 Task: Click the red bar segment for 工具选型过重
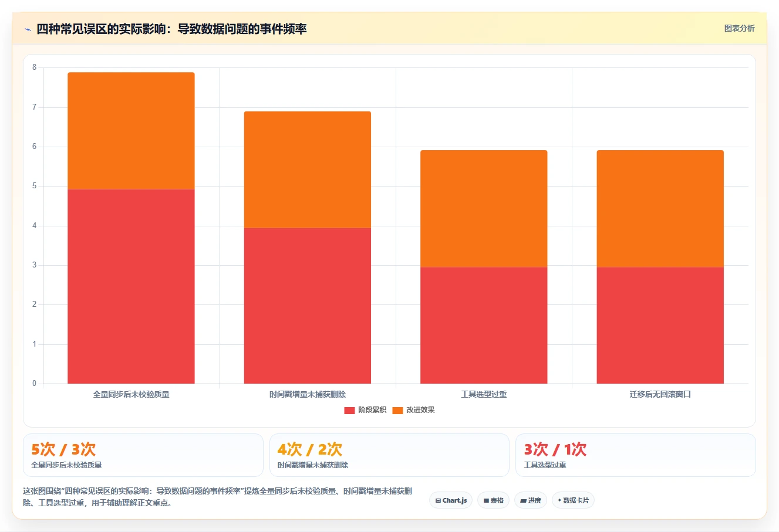point(484,326)
